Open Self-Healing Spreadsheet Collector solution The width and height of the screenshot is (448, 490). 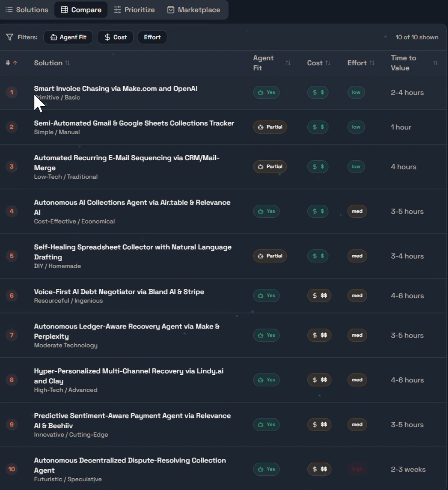coord(133,252)
